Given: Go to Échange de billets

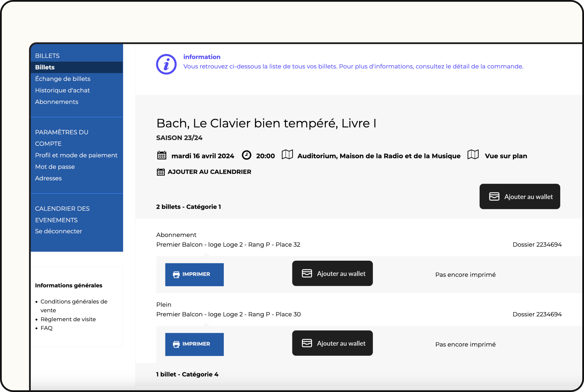Looking at the screenshot, I should (63, 79).
